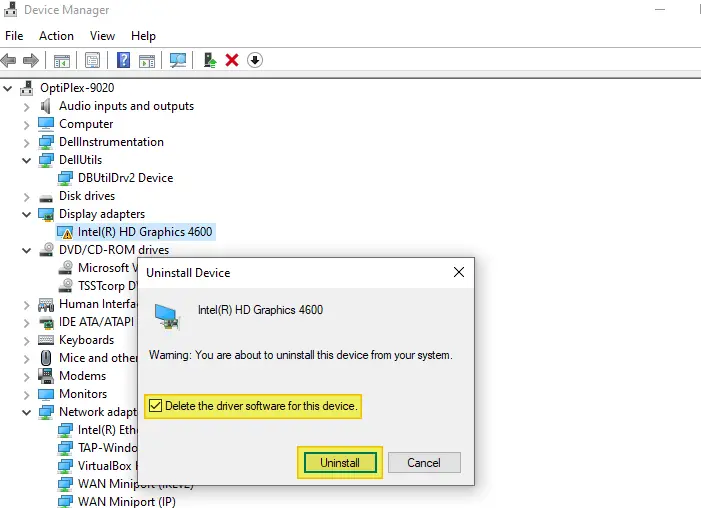The height and width of the screenshot is (508, 701).
Task: Select the Microsoft virtual DVD drive entry
Action: 107,267
